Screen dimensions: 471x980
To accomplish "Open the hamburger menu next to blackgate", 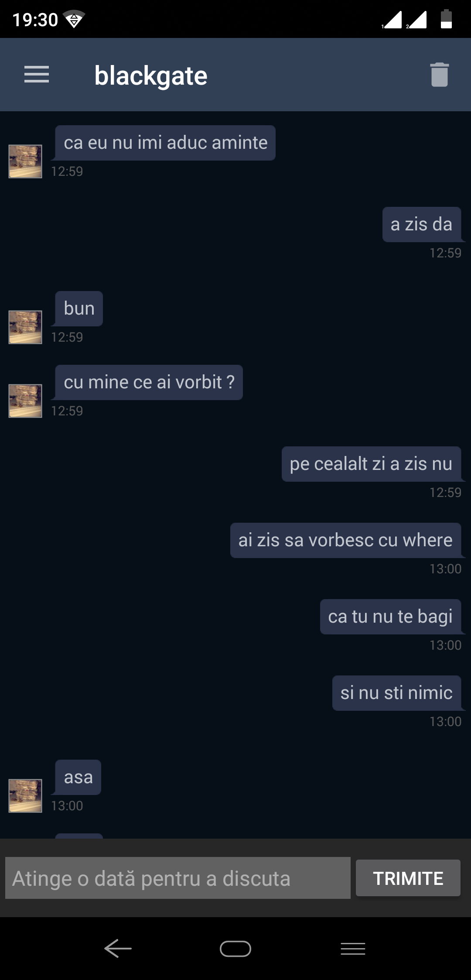I will point(37,75).
